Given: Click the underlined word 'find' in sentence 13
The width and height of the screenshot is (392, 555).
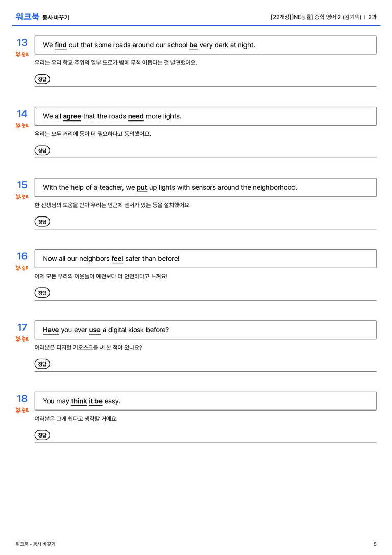Looking at the screenshot, I should point(61,45).
